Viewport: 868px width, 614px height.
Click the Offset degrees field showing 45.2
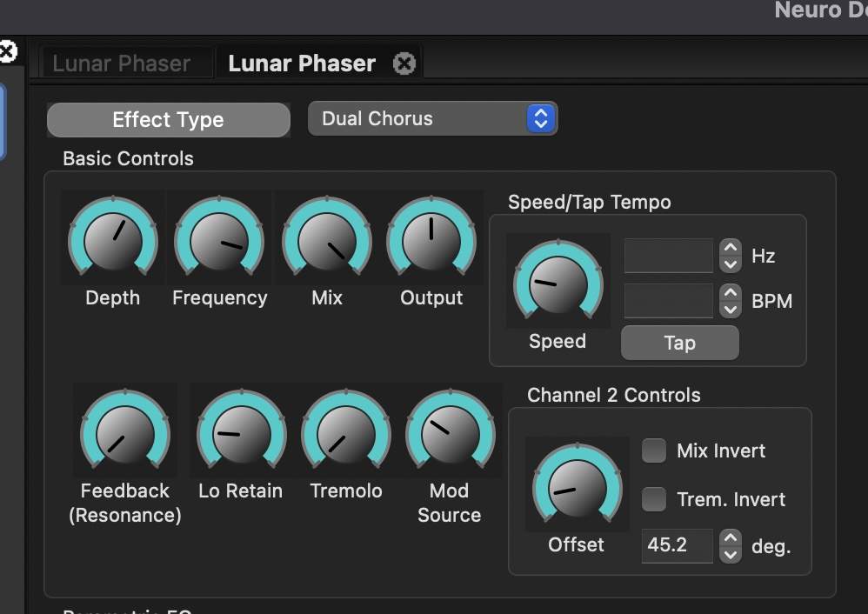coord(677,545)
